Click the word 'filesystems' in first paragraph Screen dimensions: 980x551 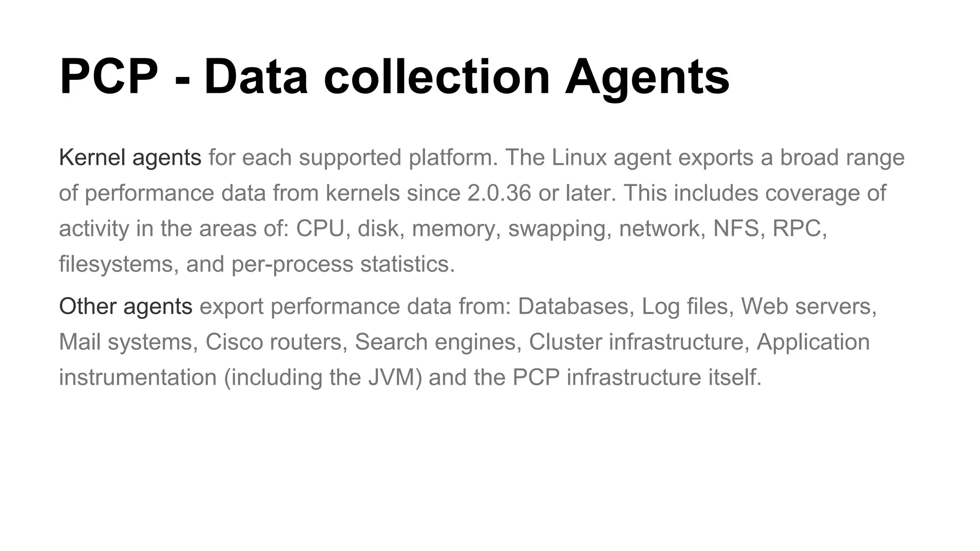(x=115, y=264)
